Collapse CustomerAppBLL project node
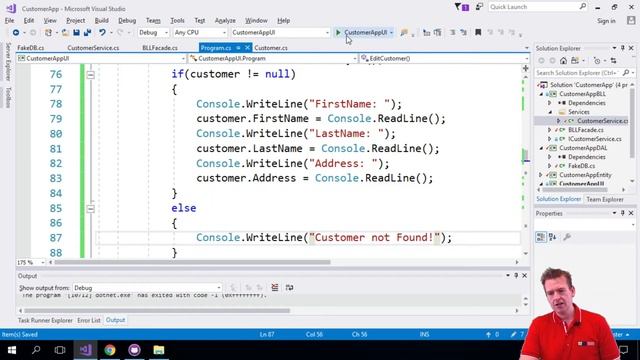Viewport: 640px width, 360px height. click(542, 94)
